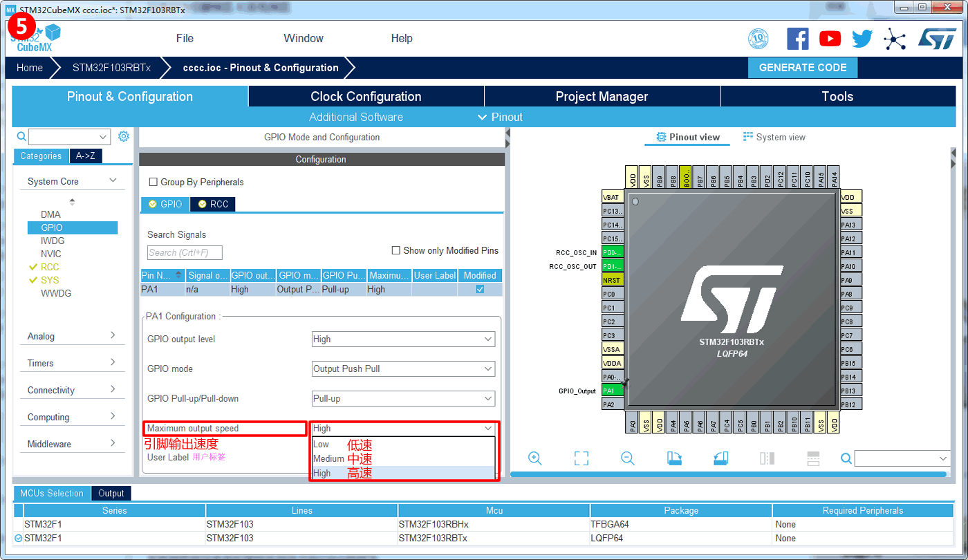968x560 pixels.
Task: Click the Search Signals input field
Action: pos(185,253)
